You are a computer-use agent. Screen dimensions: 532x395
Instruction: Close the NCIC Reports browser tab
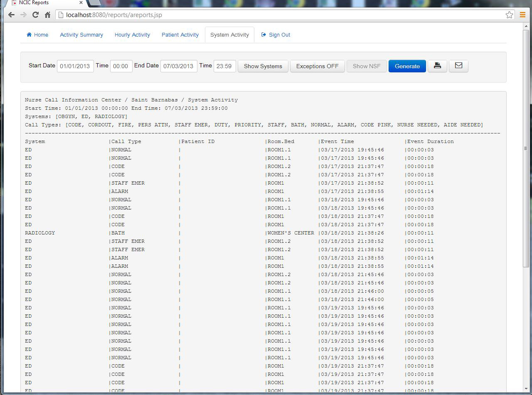click(x=81, y=2)
